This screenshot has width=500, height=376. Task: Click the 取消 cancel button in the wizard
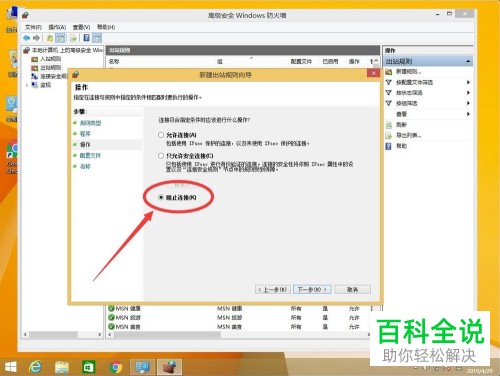coord(353,289)
